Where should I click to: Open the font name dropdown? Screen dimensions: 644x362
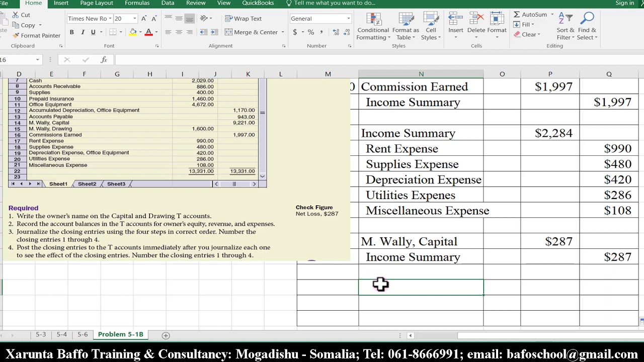tap(109, 19)
